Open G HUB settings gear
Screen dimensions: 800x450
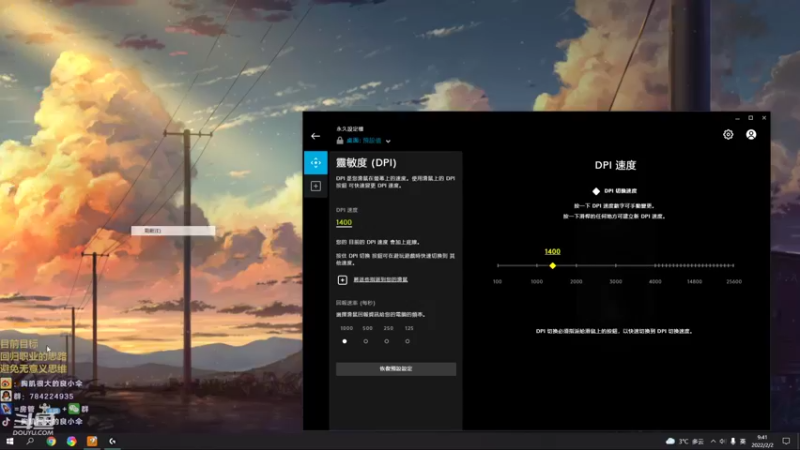(728, 135)
